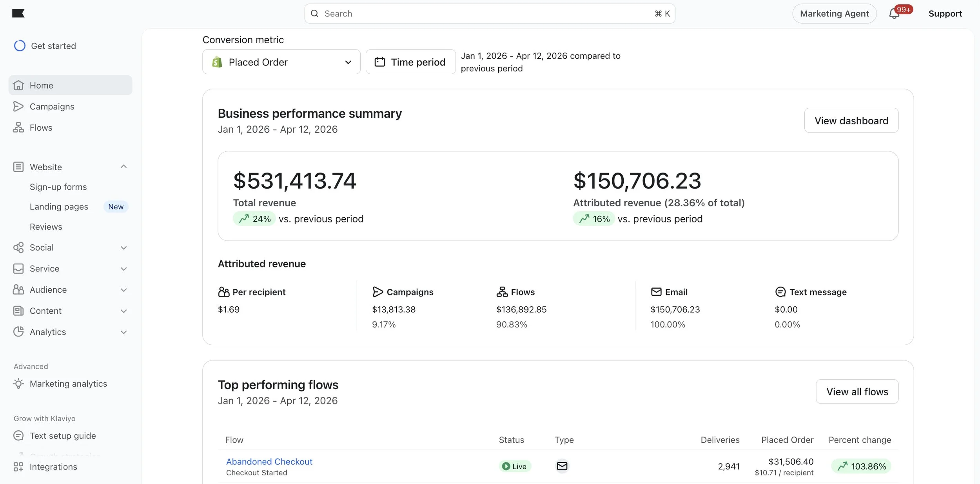Click the Integrations grid icon

click(18, 467)
